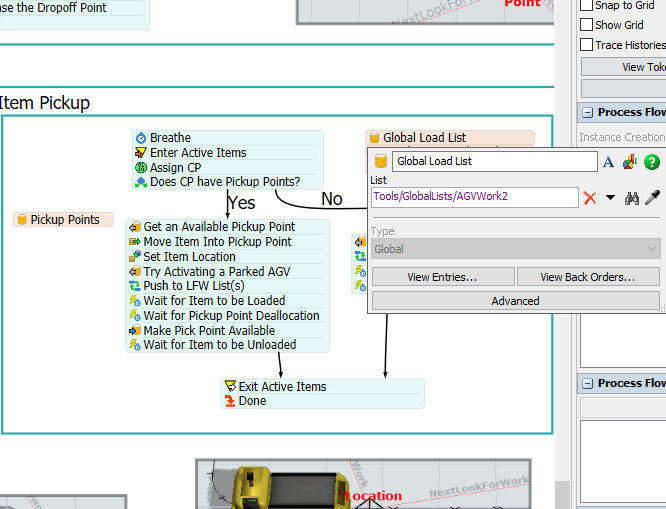Click the Breathe delay activity icon
666x509 pixels.
point(141,138)
